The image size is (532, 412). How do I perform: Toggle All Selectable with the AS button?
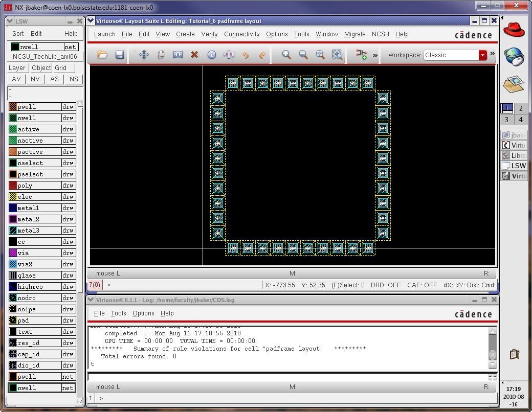pyautogui.click(x=54, y=79)
